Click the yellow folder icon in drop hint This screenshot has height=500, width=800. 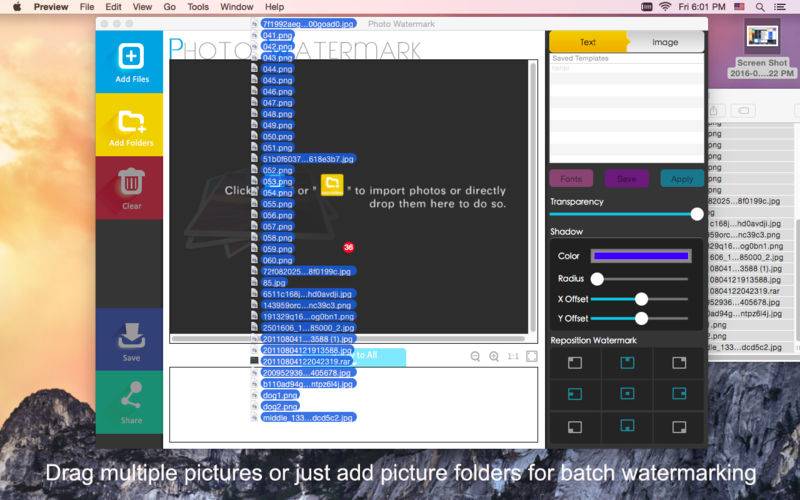[332, 185]
